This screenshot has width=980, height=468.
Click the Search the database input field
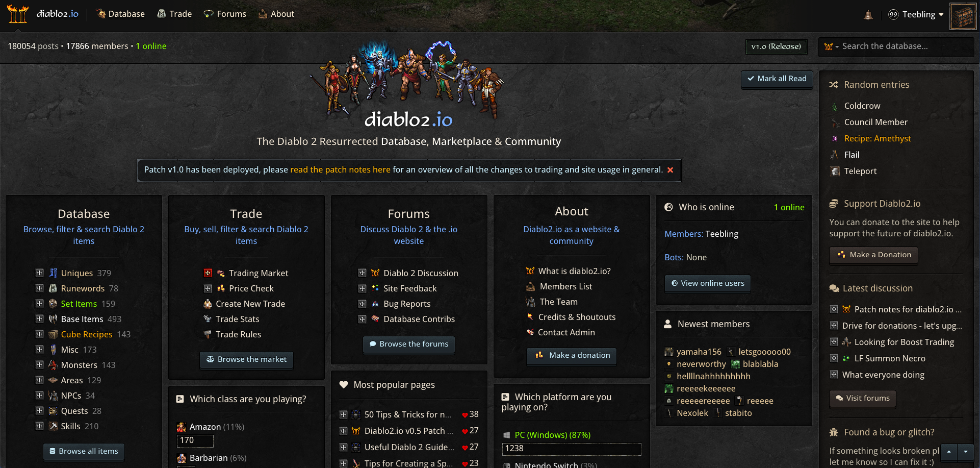[x=905, y=46]
